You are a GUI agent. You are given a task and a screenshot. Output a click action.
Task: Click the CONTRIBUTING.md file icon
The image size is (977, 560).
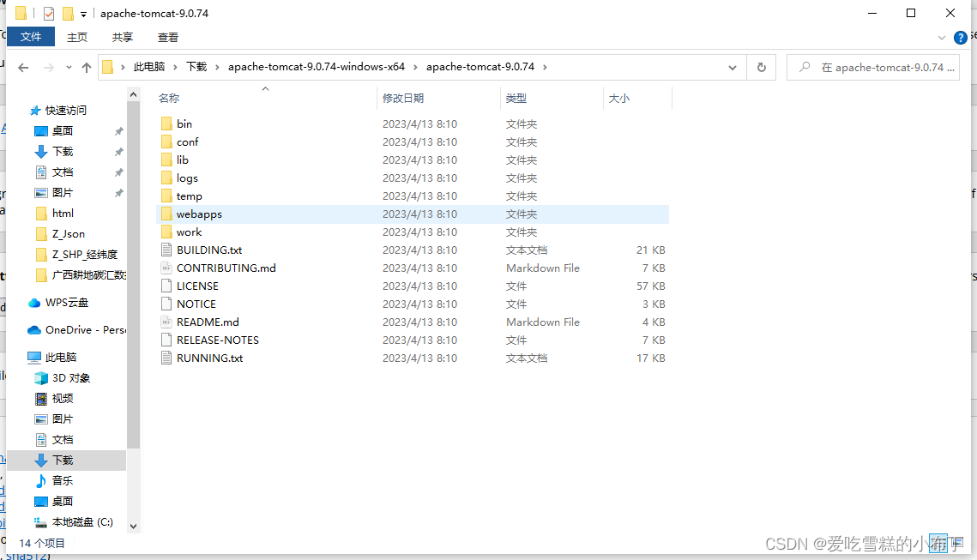[x=166, y=268]
